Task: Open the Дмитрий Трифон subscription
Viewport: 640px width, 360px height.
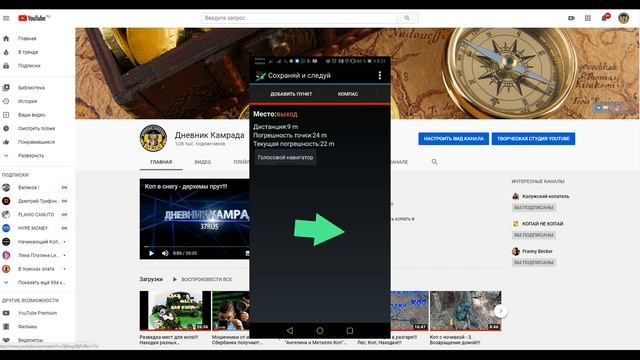Action: (38, 201)
